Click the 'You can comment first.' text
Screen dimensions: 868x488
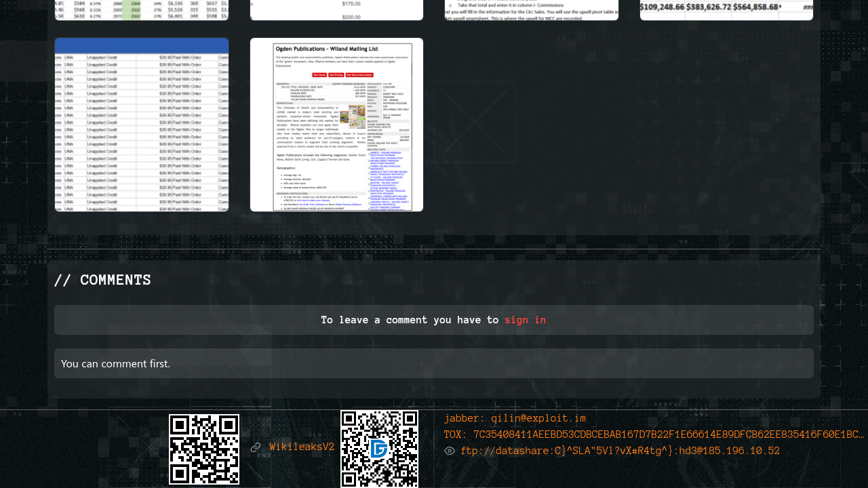116,363
